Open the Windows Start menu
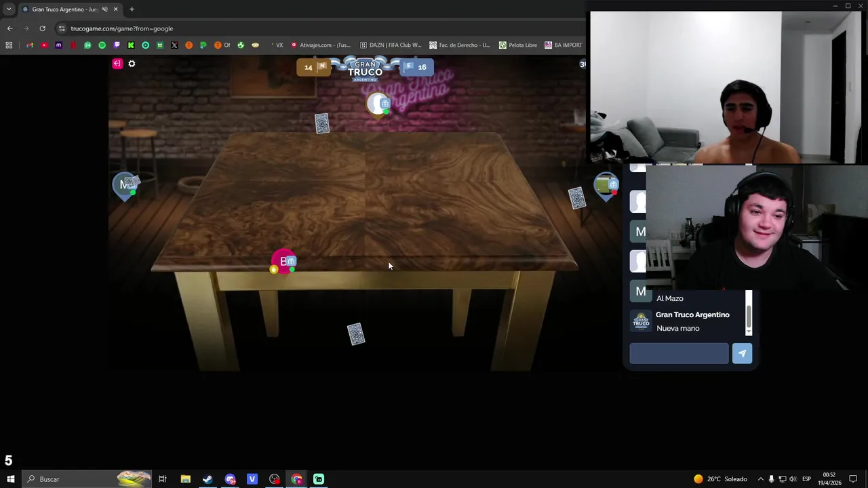868x488 pixels. pos(10,479)
